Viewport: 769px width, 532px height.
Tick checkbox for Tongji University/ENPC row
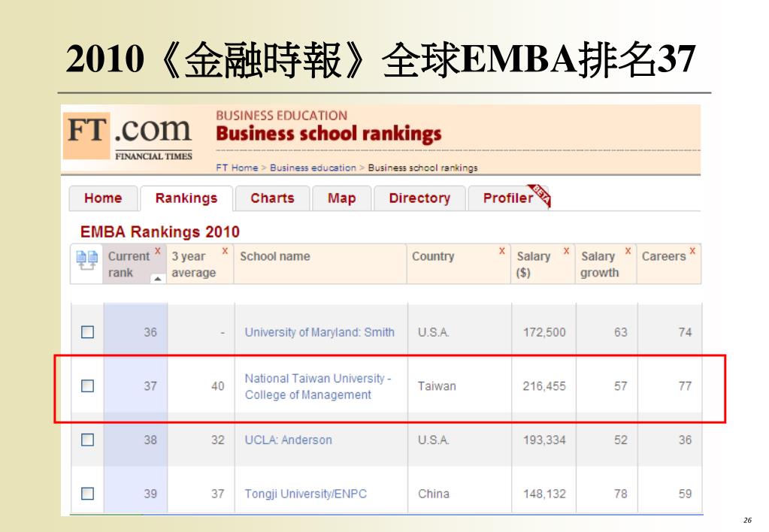click(88, 493)
